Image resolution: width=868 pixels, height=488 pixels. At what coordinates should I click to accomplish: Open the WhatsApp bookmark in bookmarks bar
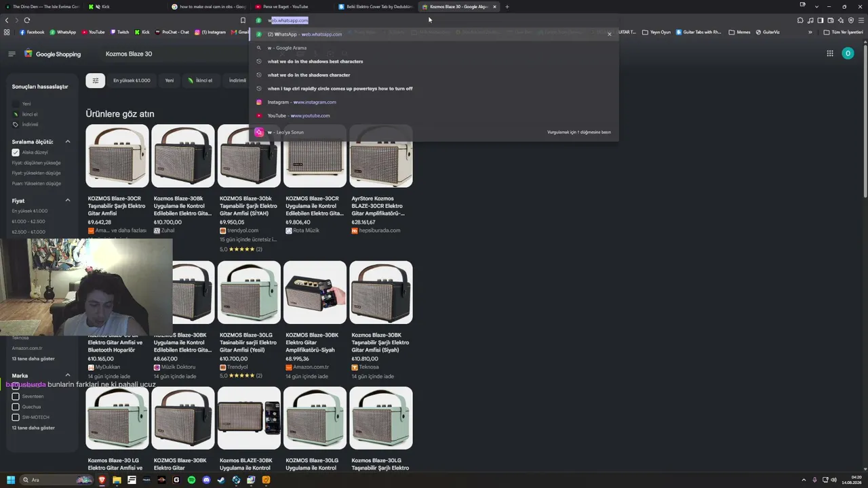coord(63,32)
